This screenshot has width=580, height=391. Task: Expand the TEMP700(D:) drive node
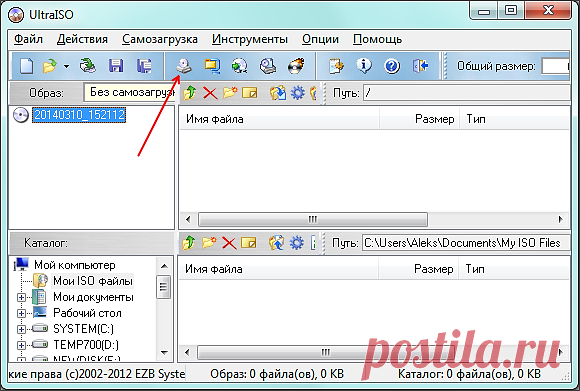[x=21, y=345]
